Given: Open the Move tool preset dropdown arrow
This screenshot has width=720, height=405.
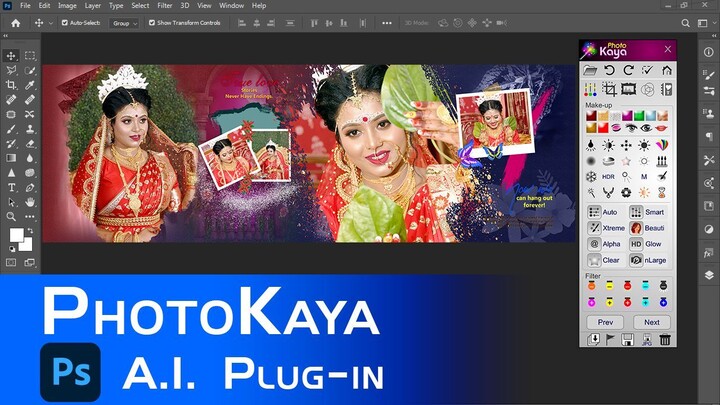Looking at the screenshot, I should [x=51, y=23].
